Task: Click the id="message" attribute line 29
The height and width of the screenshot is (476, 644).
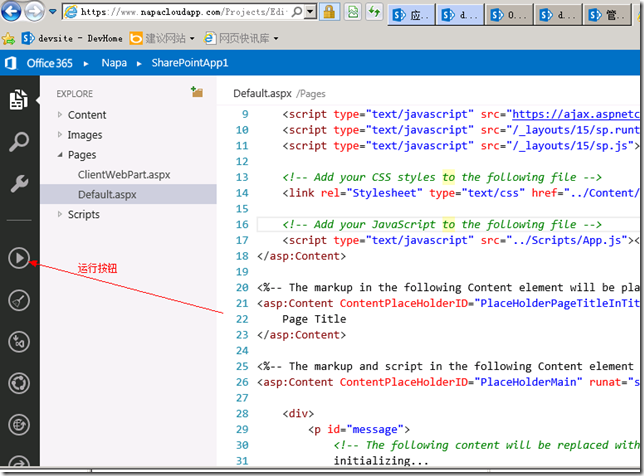Action: coord(365,430)
